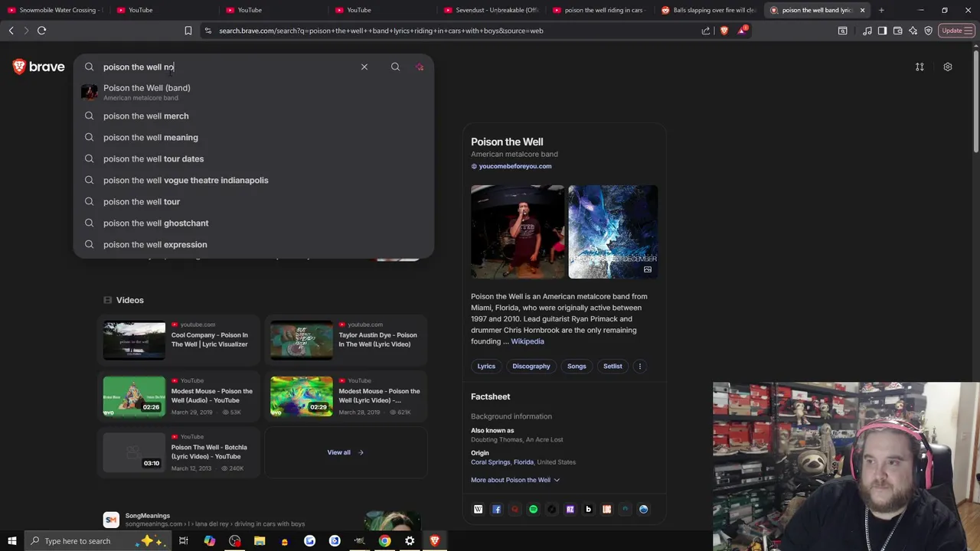Open Brave Shields lion icon
This screenshot has height=551, width=980.
pos(724,31)
